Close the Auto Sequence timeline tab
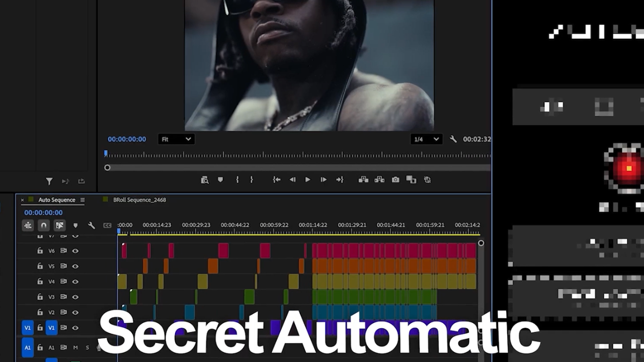Viewport: 644px width, 362px height. [x=22, y=200]
